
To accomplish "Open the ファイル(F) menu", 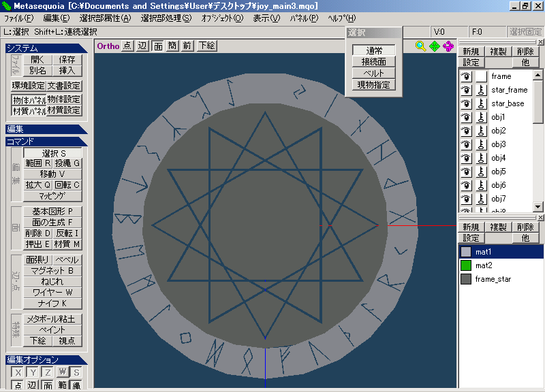I will 19,18.
